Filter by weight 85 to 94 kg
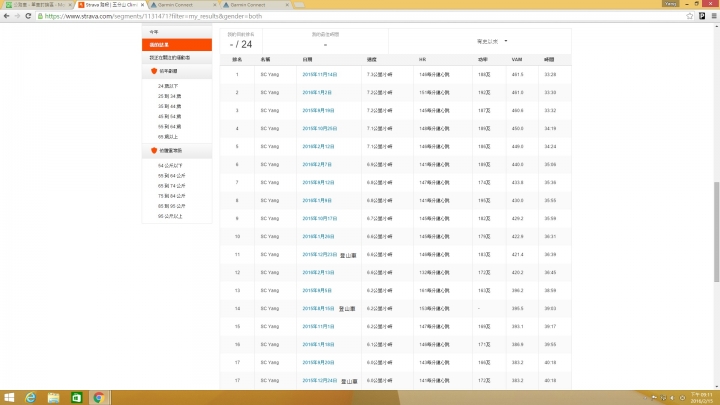This screenshot has height=405, width=720. pyautogui.click(x=172, y=206)
